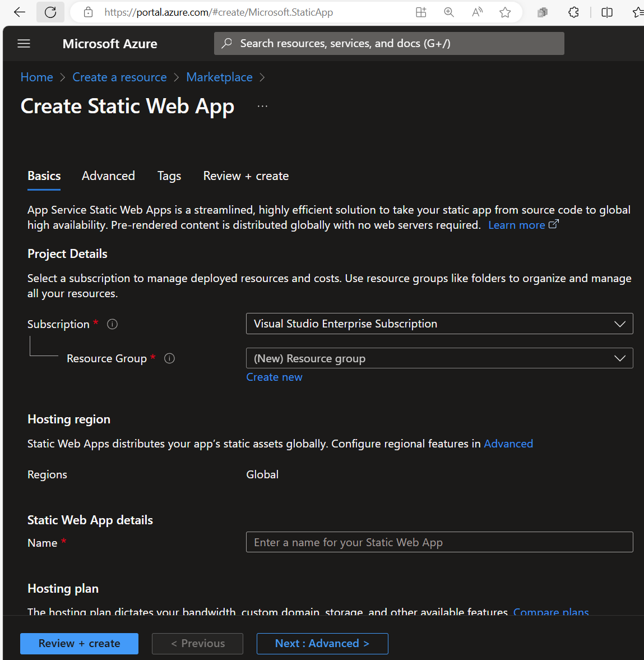The width and height of the screenshot is (644, 660).
Task: View site info via the lock icon
Action: tap(89, 12)
